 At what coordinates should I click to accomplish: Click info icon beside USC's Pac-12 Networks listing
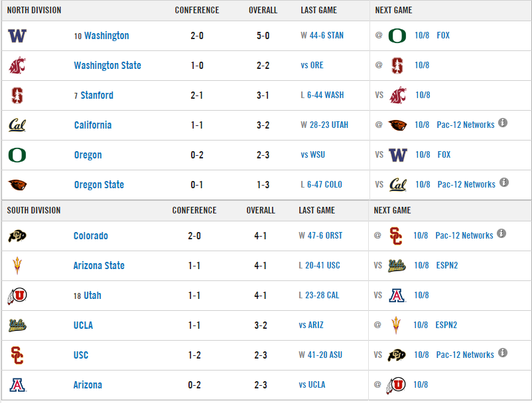point(503,353)
